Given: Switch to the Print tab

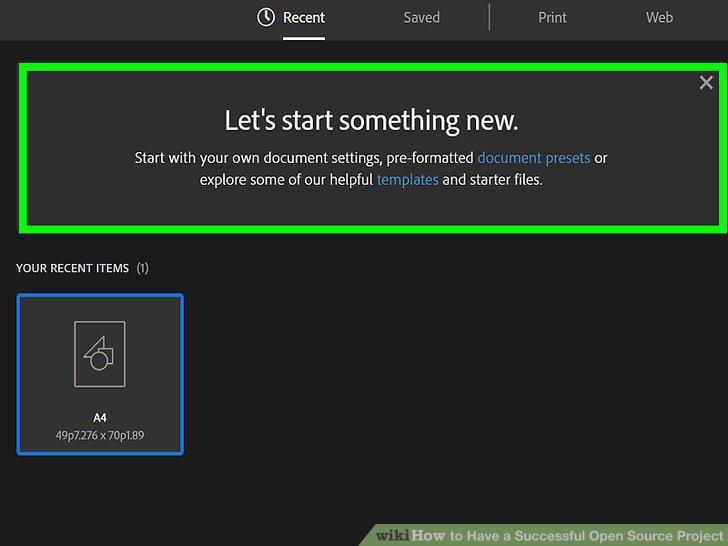Looking at the screenshot, I should pos(552,18).
